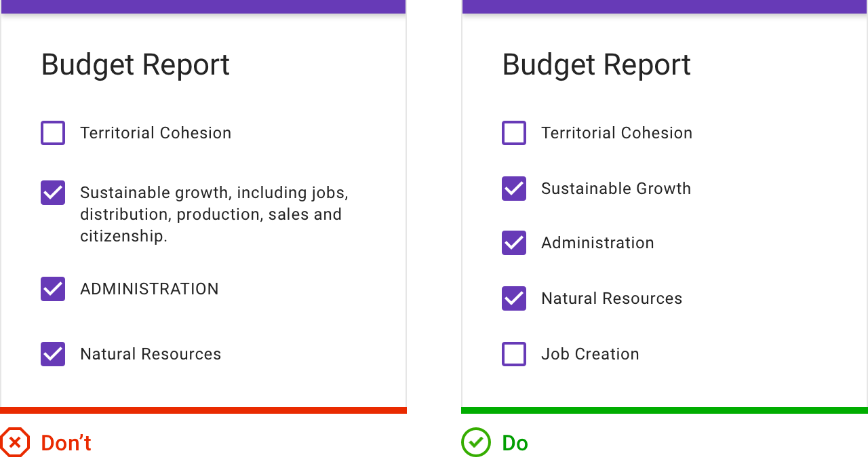Viewport: 868px width, 468px height.
Task: Click the Budget Report heading in right card
Action: tap(597, 65)
